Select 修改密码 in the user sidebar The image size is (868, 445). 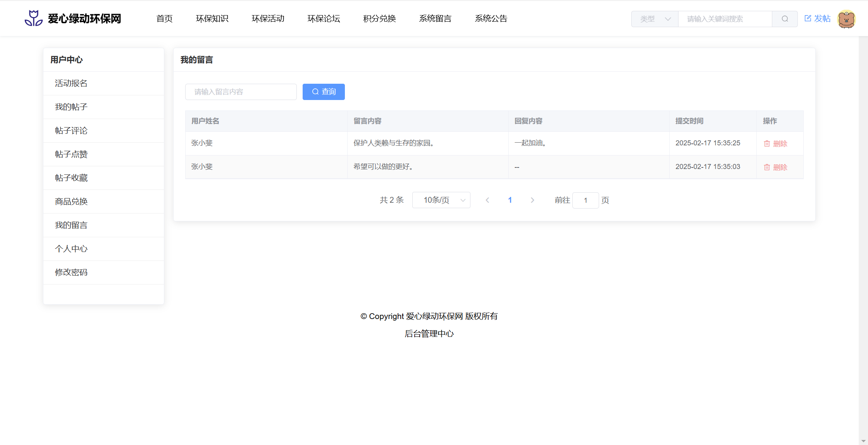pos(71,273)
